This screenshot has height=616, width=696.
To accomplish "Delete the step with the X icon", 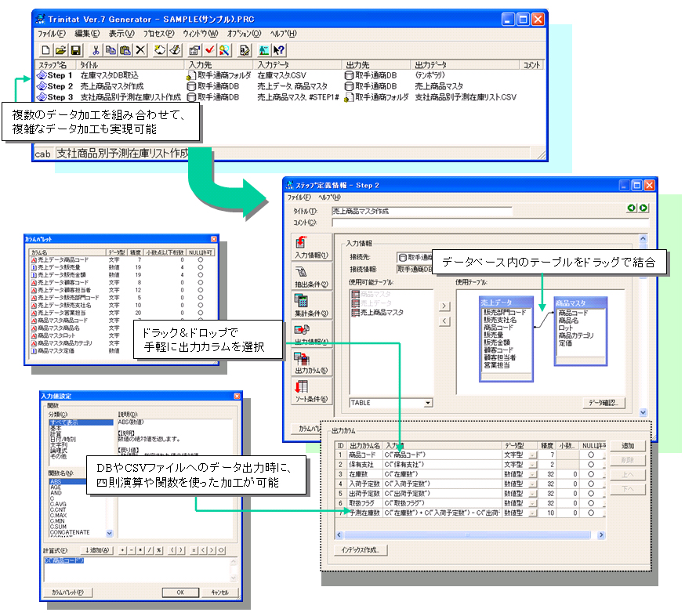I will (x=140, y=50).
